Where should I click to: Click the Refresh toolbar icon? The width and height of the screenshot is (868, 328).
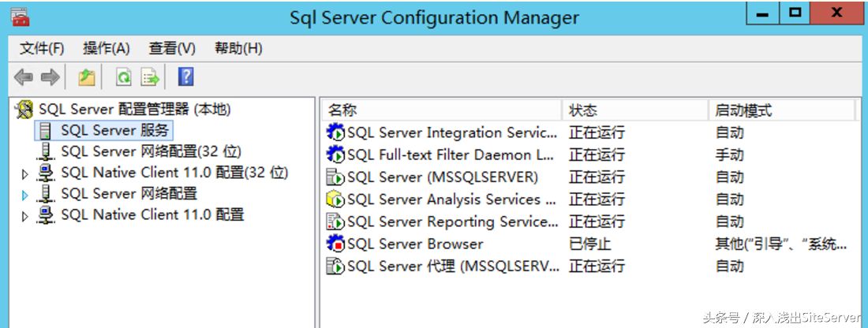(x=123, y=77)
